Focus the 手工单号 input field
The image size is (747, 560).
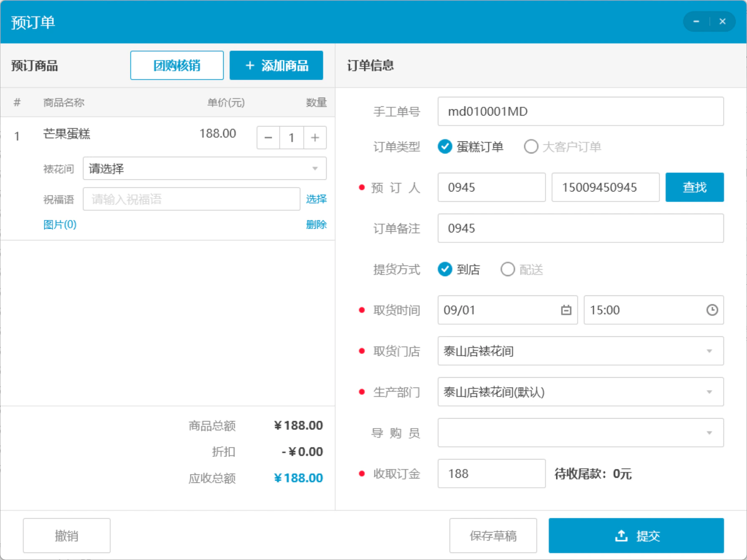coord(580,111)
